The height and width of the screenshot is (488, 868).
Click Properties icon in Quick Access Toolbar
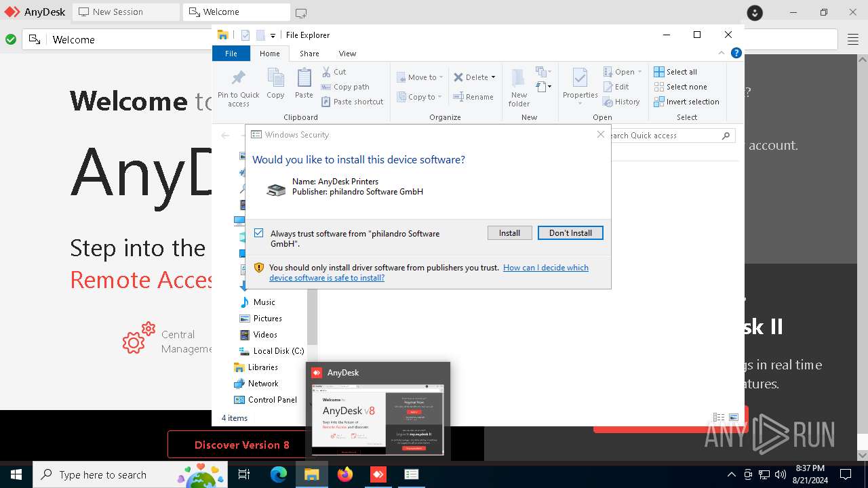point(245,35)
